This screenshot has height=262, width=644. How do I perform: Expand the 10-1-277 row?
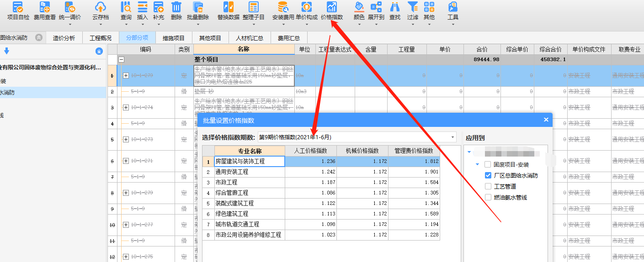coord(126,225)
